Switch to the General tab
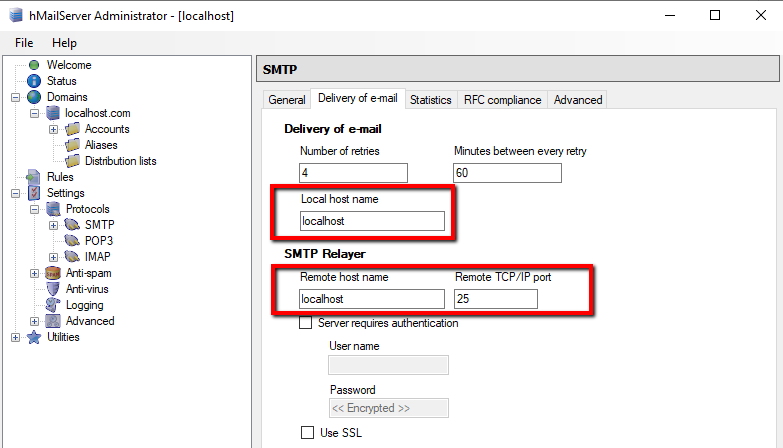Viewport: 783px width, 448px height. pos(287,100)
